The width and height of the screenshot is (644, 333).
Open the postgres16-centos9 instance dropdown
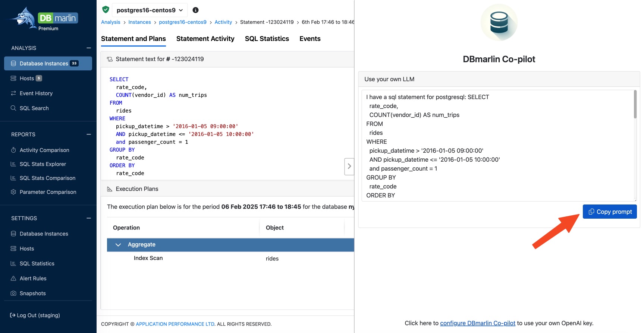150,10
